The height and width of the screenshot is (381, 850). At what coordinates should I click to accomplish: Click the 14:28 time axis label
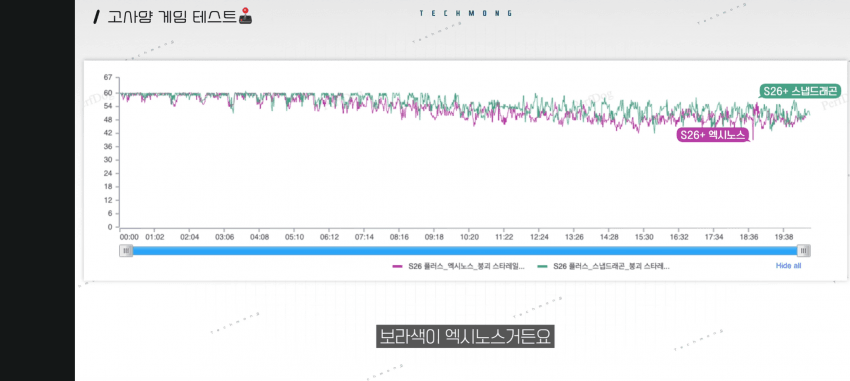(x=609, y=237)
